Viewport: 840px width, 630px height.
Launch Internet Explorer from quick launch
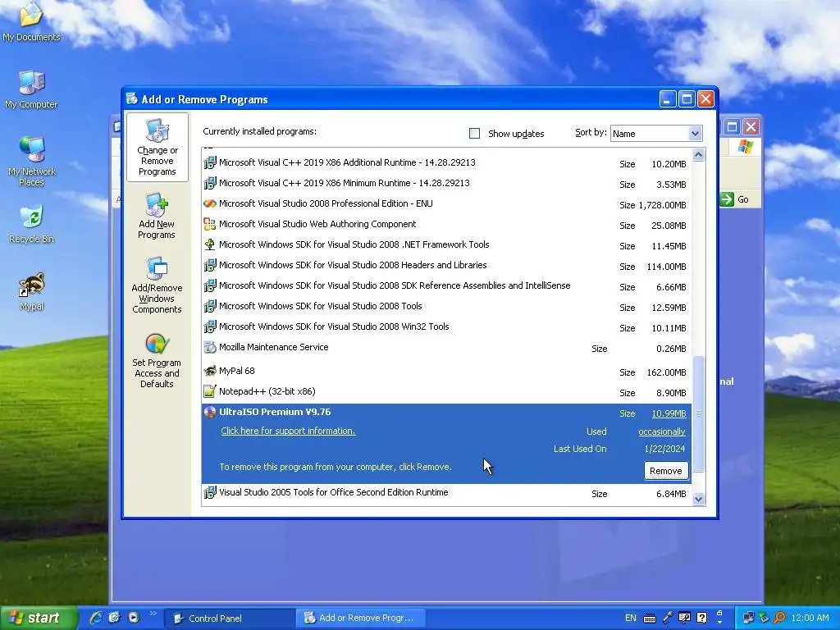tap(96, 618)
